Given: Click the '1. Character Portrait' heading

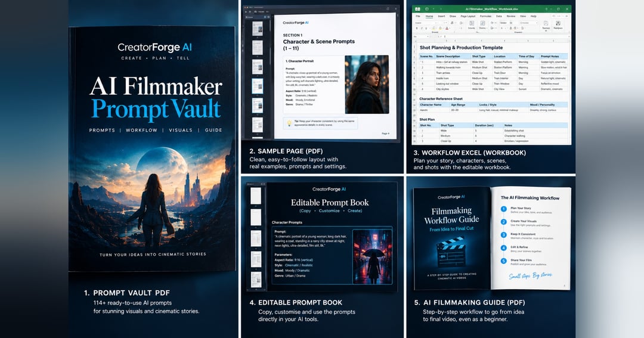Looking at the screenshot, I should pos(299,61).
